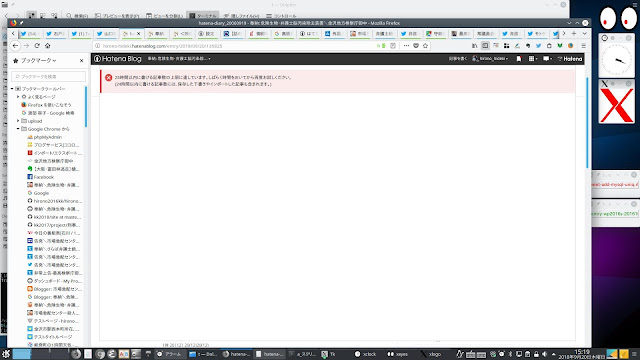Viewport: 640px width, 360px height.
Task: Click Hatena logo link at header right
Action: coord(570,59)
